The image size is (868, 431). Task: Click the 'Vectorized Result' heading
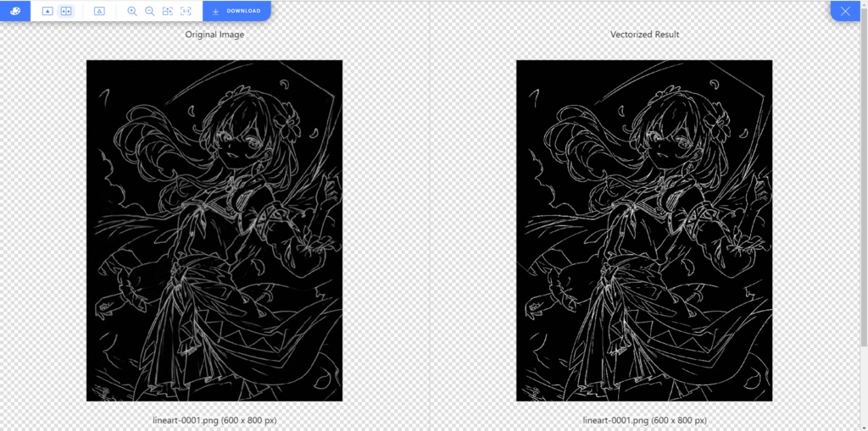645,35
